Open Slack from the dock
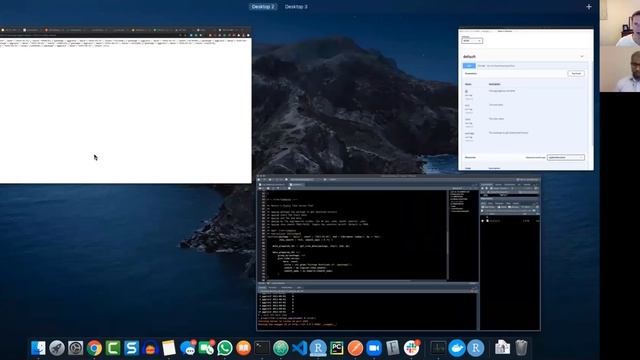The height and width of the screenshot is (360, 640). (x=411, y=348)
